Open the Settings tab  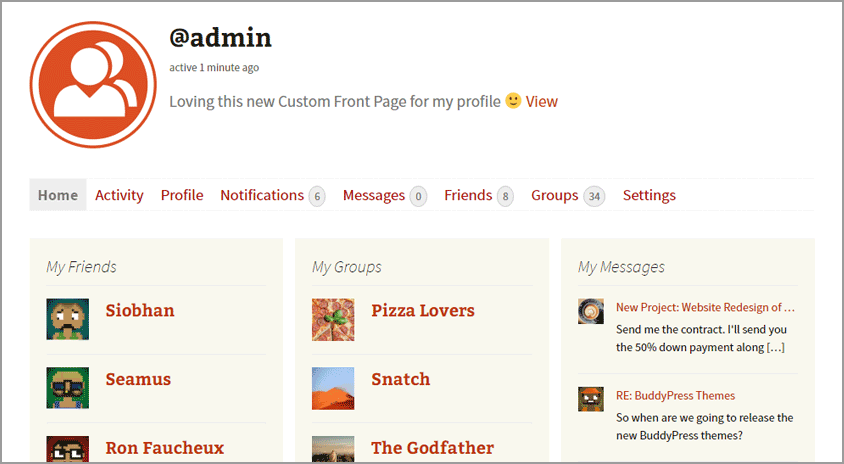pos(649,195)
